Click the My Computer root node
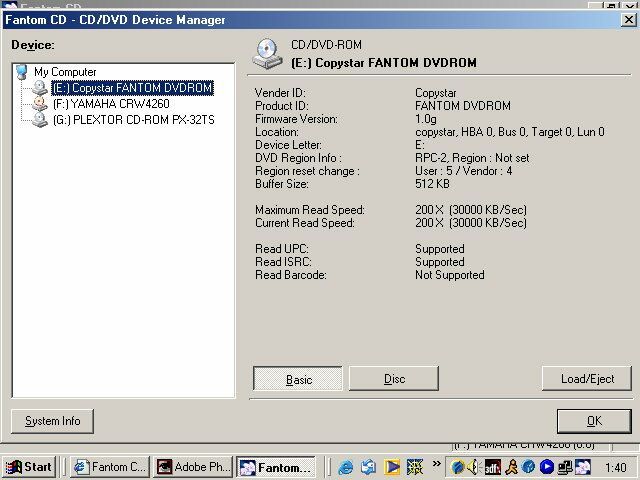 pyautogui.click(x=65, y=72)
